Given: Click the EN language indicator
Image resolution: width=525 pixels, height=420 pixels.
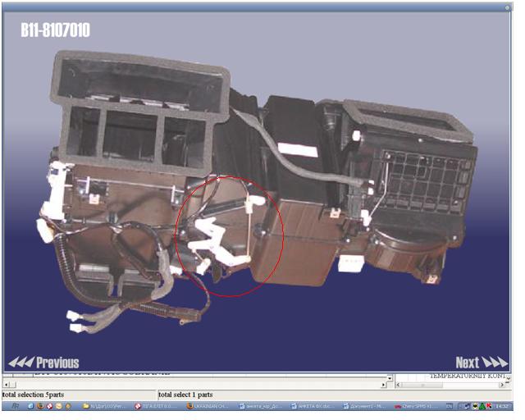Looking at the screenshot, I should click(x=449, y=406).
